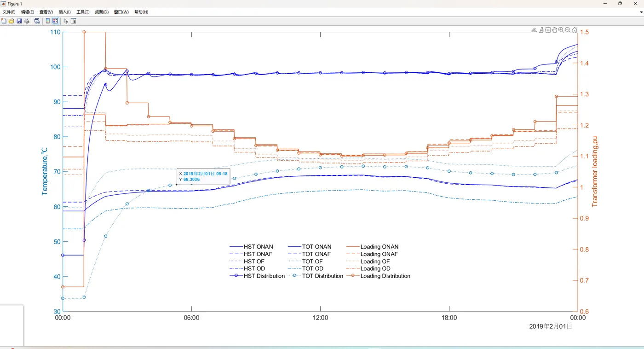The image size is (644, 349).
Task: Open the 帮助(H) menu
Action: pos(141,12)
